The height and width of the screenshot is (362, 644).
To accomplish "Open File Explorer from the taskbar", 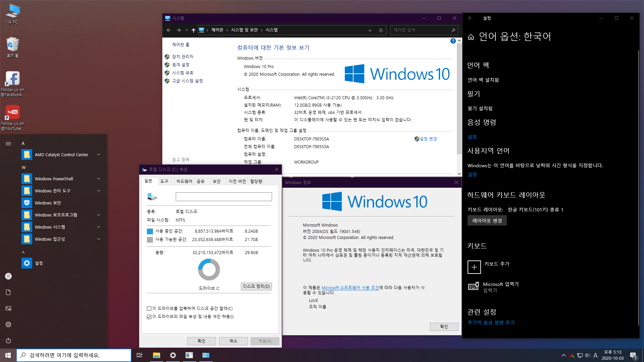I will coord(156,355).
